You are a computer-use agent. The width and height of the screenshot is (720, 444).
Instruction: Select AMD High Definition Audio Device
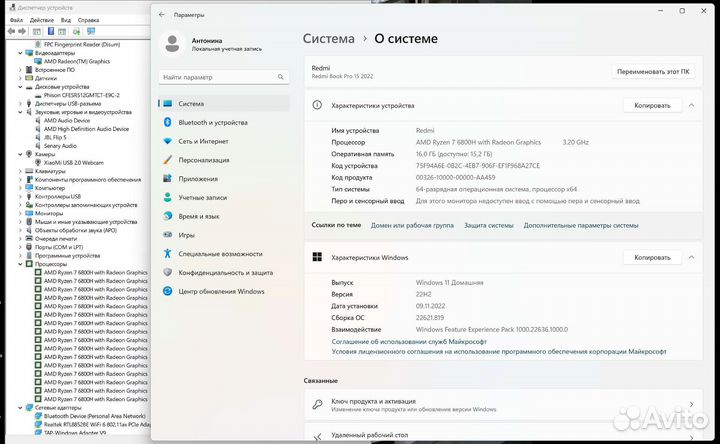point(82,129)
